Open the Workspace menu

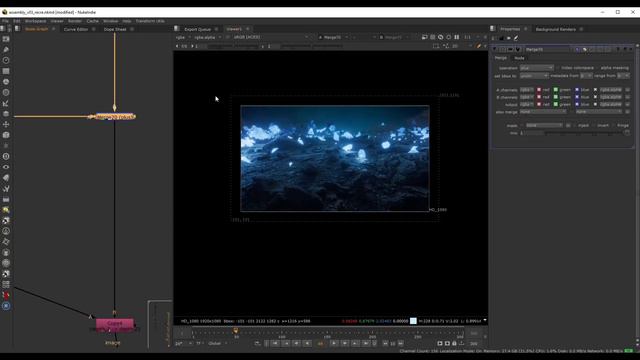[36, 21]
